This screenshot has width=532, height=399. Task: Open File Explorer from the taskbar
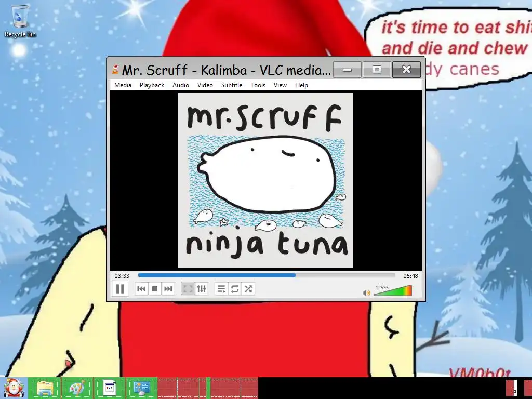(x=45, y=388)
